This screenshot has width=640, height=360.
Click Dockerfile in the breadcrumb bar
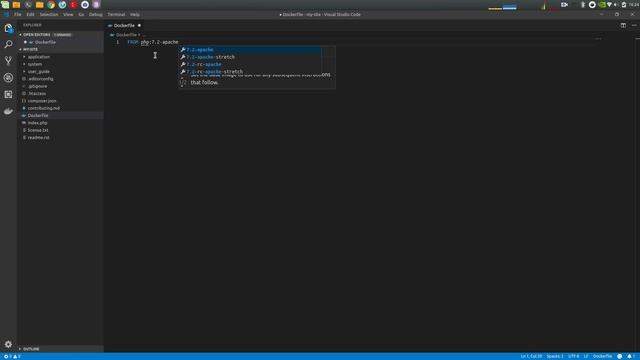(x=126, y=35)
